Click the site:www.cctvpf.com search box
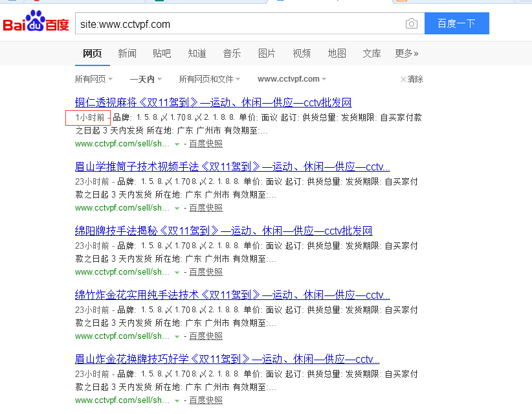The height and width of the screenshot is (414, 532). point(238,24)
